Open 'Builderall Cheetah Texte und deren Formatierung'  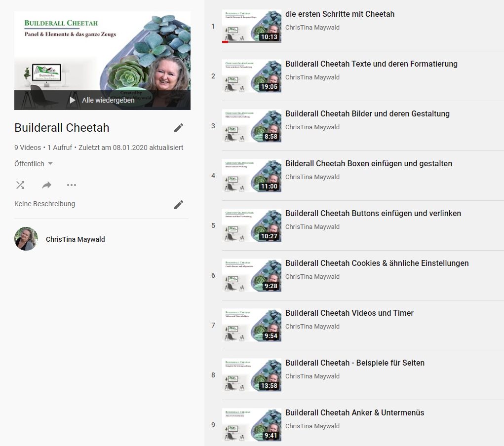[371, 64]
